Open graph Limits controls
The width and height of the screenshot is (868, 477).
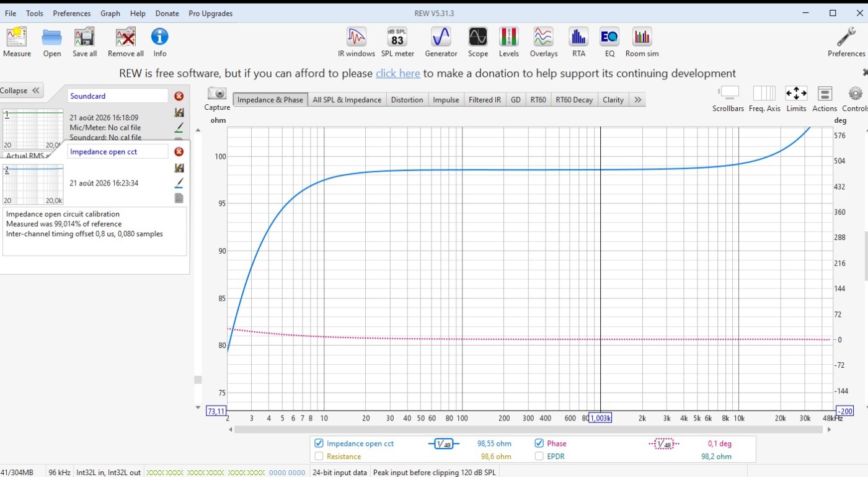pyautogui.click(x=796, y=99)
